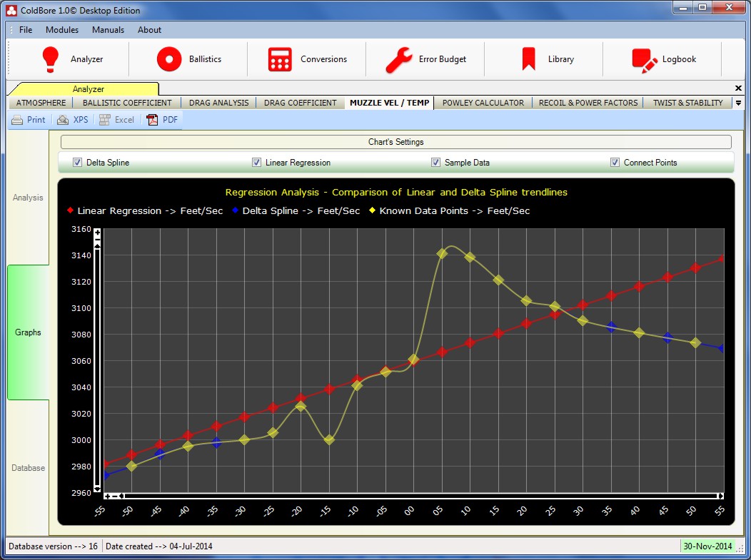Click the vertical scrollbar up arrow on chart

pyautogui.click(x=97, y=245)
